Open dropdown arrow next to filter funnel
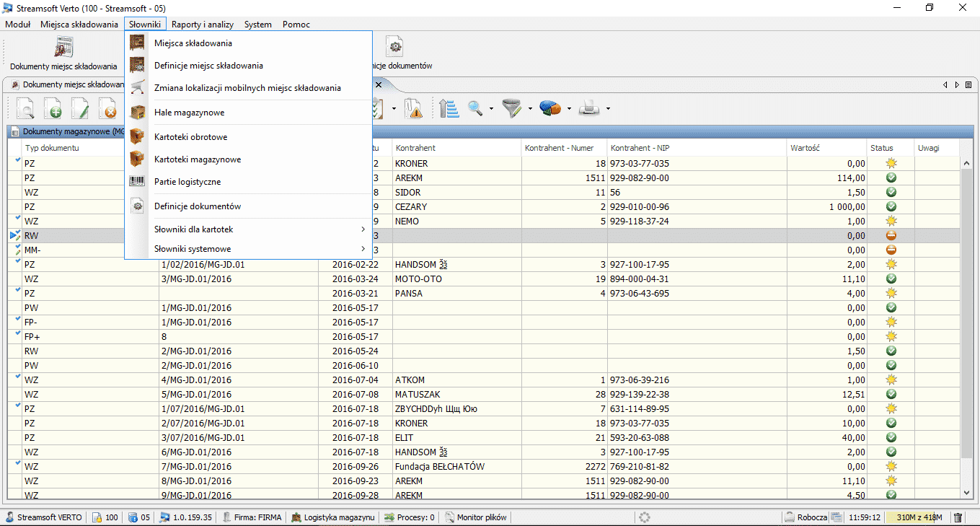 530,110
